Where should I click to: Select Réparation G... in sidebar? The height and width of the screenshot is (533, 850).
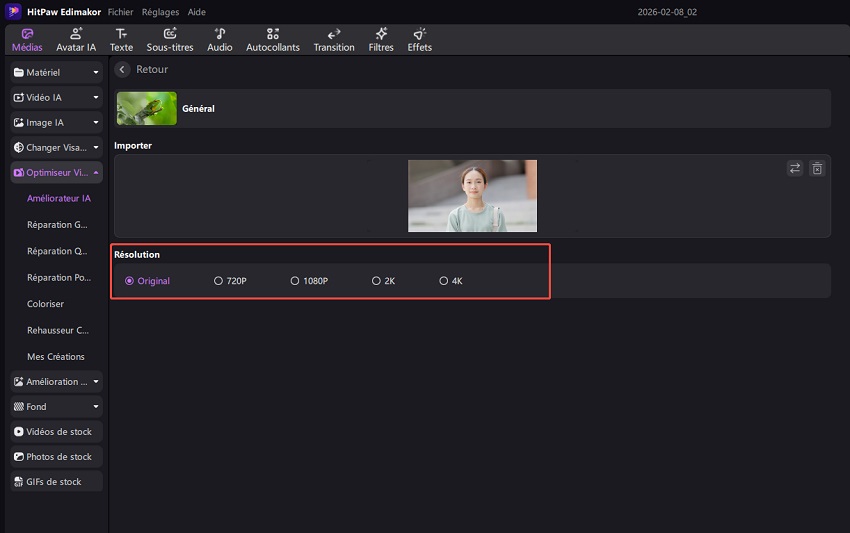coord(57,224)
